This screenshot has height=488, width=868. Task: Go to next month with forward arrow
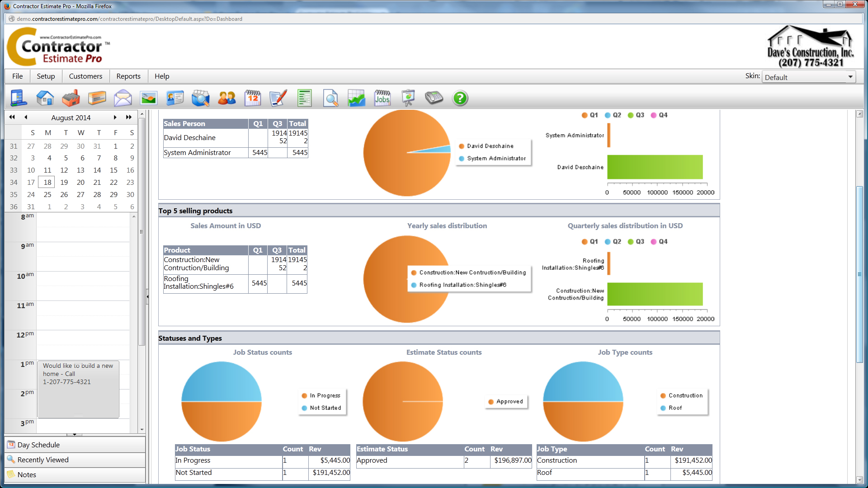click(x=115, y=117)
